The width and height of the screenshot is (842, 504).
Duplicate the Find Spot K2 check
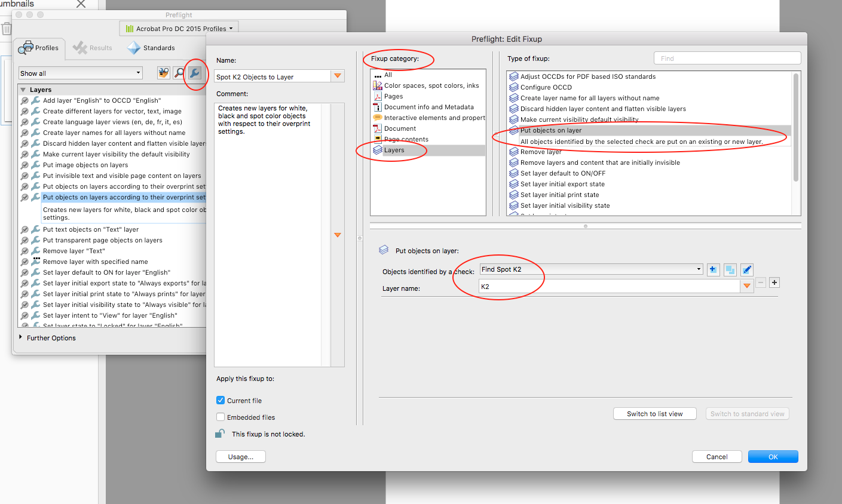730,269
